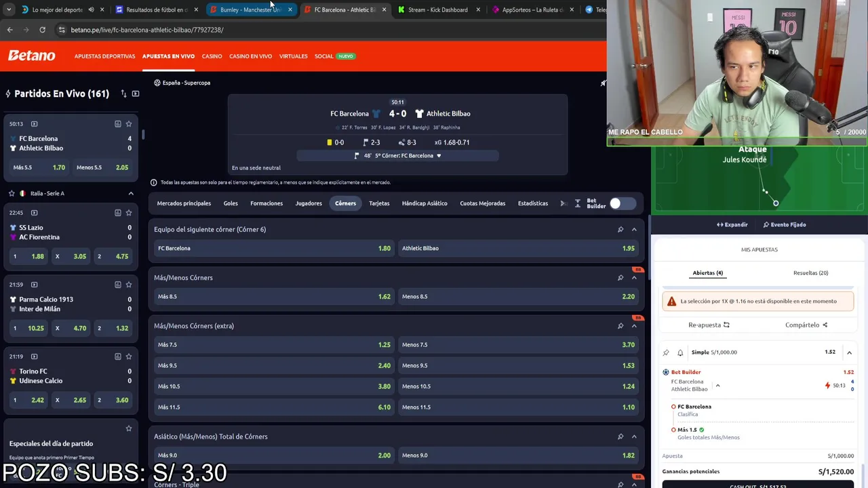Viewport: 868px width, 488px height.
Task: Switch to Mercados principales tab
Action: 184,203
